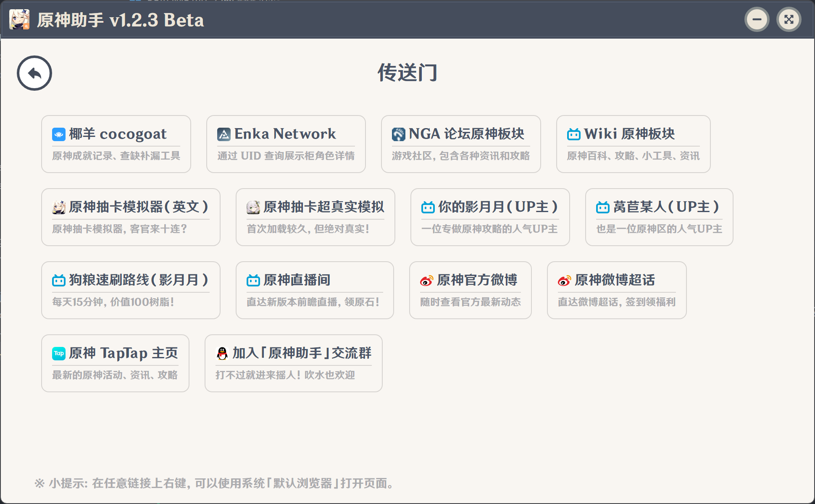
Task: Click the bilibili icon beside 你的影月月(UP主)
Action: click(x=428, y=207)
